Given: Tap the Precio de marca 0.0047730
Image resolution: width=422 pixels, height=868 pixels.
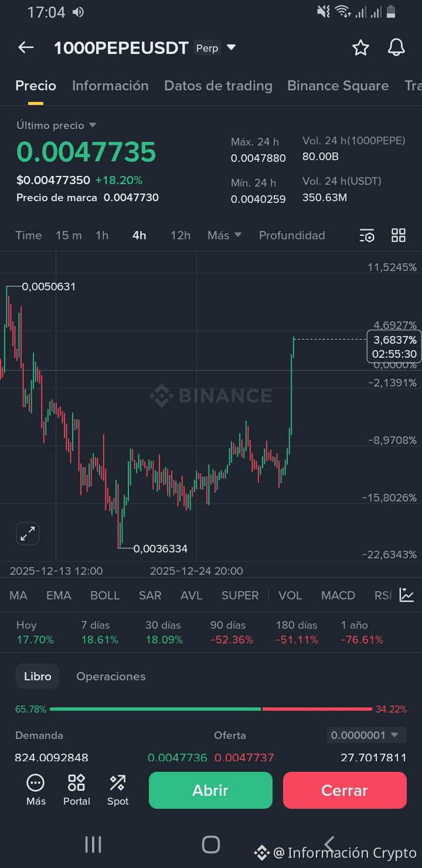Looking at the screenshot, I should [x=87, y=198].
